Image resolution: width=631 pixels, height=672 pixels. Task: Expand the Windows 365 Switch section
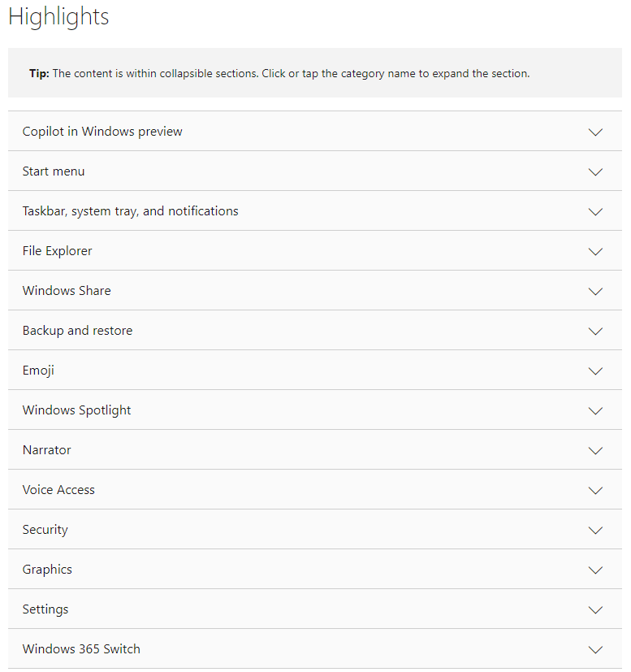[x=315, y=649]
